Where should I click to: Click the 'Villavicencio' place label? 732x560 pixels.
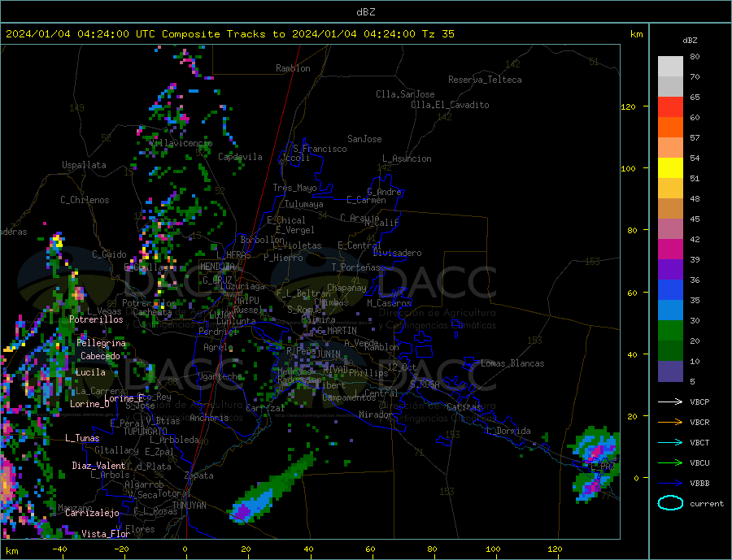(181, 143)
